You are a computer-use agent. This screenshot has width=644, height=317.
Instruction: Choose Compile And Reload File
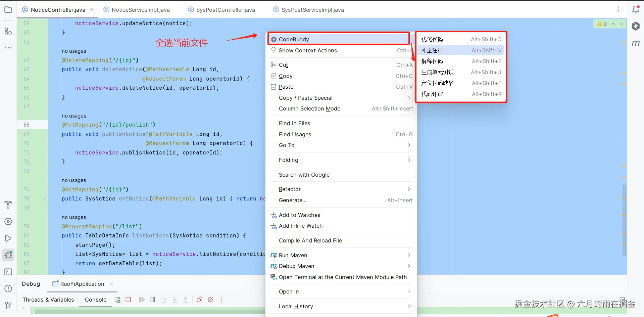pos(342,240)
